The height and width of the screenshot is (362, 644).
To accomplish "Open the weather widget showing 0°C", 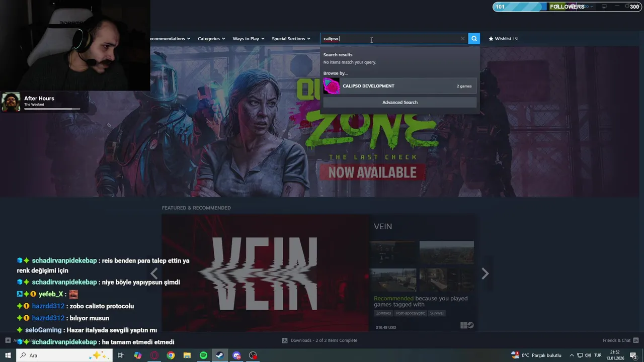I will [x=536, y=355].
